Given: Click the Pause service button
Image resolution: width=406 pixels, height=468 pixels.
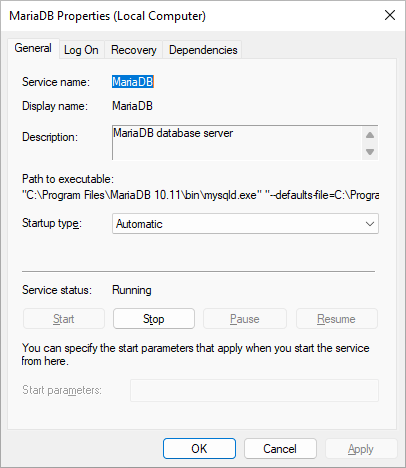Looking at the screenshot, I should [245, 319].
